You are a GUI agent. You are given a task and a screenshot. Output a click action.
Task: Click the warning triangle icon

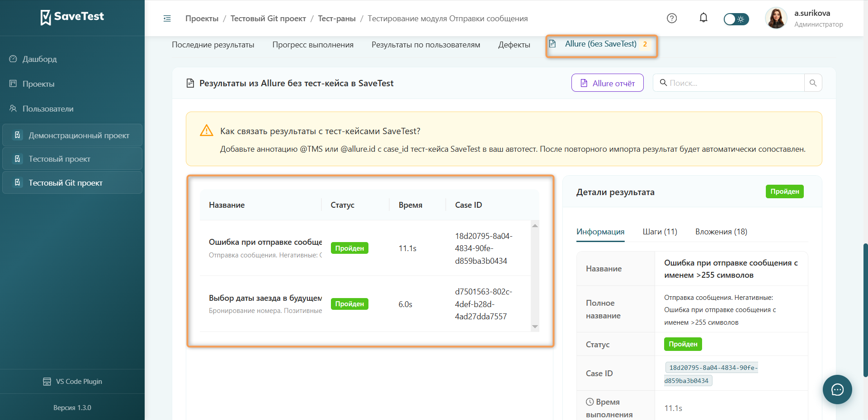coord(207,130)
